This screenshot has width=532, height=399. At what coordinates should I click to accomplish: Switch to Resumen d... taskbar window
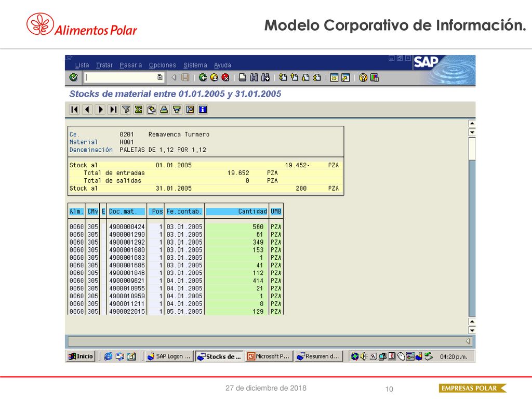pos(319,356)
